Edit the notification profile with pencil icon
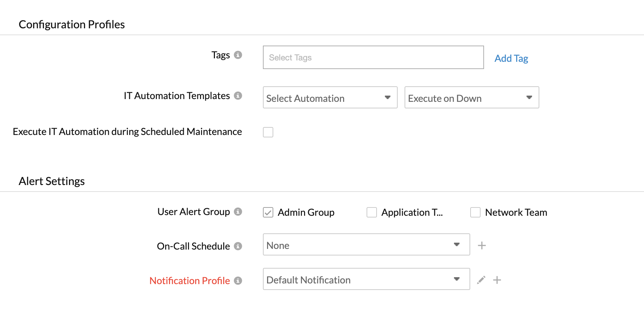Image resolution: width=644 pixels, height=310 pixels. tap(481, 280)
